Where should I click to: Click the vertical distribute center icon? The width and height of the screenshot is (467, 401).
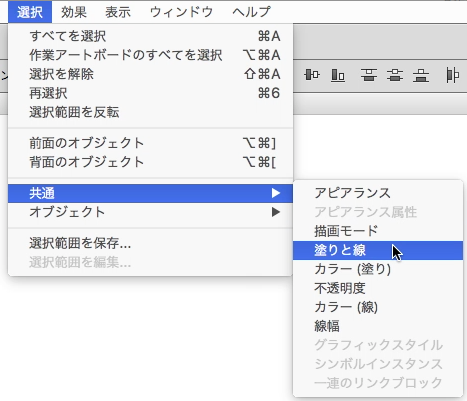[395, 75]
